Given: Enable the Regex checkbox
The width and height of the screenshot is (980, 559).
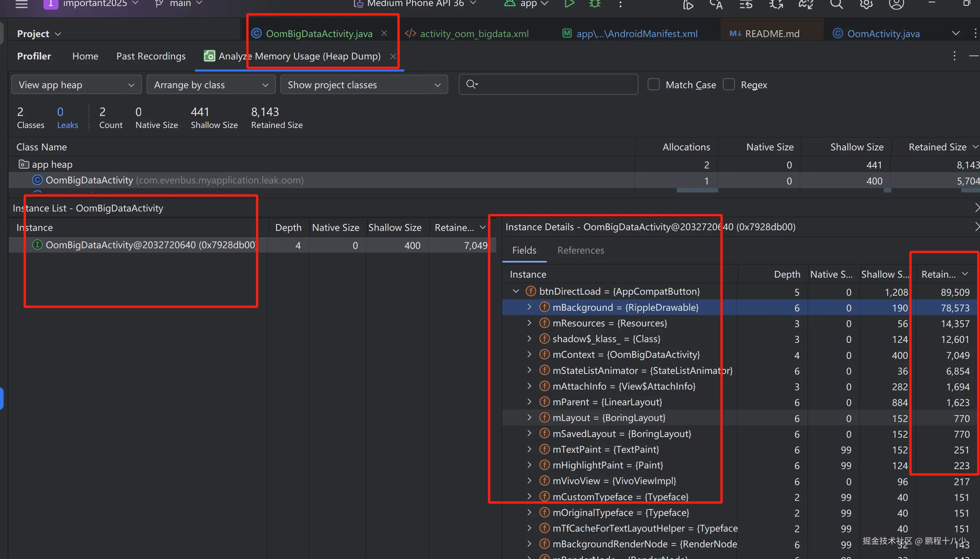Looking at the screenshot, I should point(729,85).
